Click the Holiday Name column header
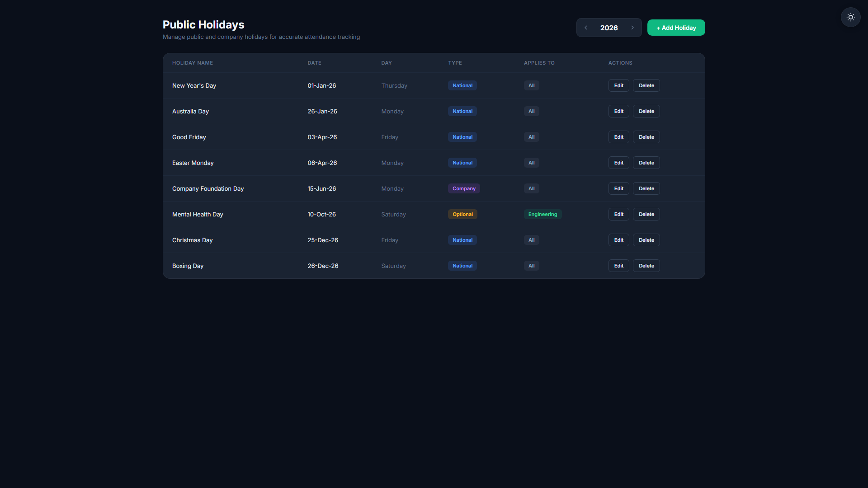868x488 pixels. [193, 63]
